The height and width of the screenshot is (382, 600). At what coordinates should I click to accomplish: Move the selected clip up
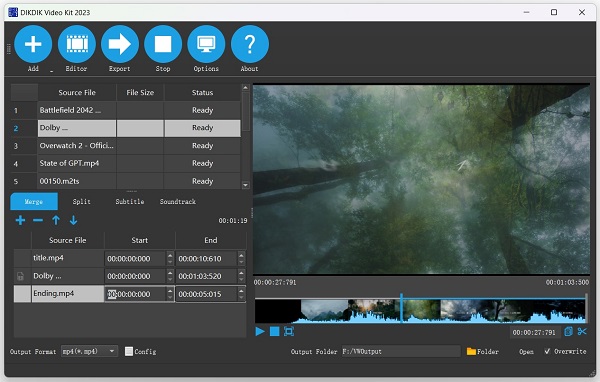tap(56, 220)
